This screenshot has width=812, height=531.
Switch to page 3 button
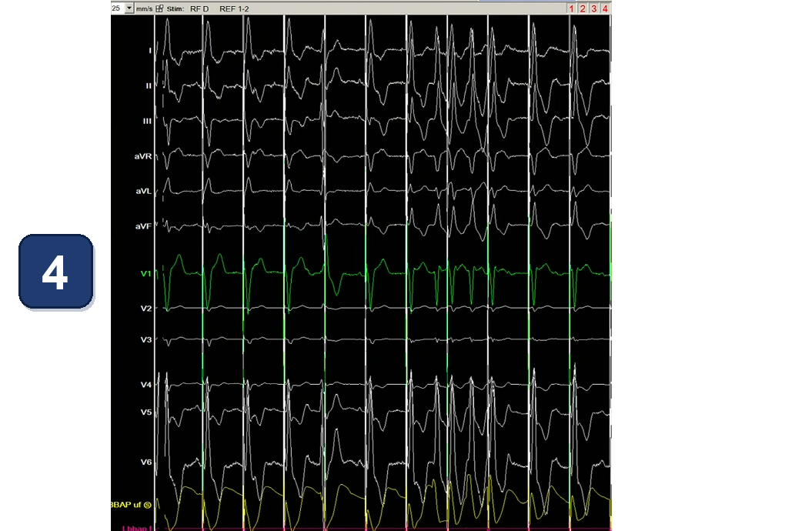594,8
